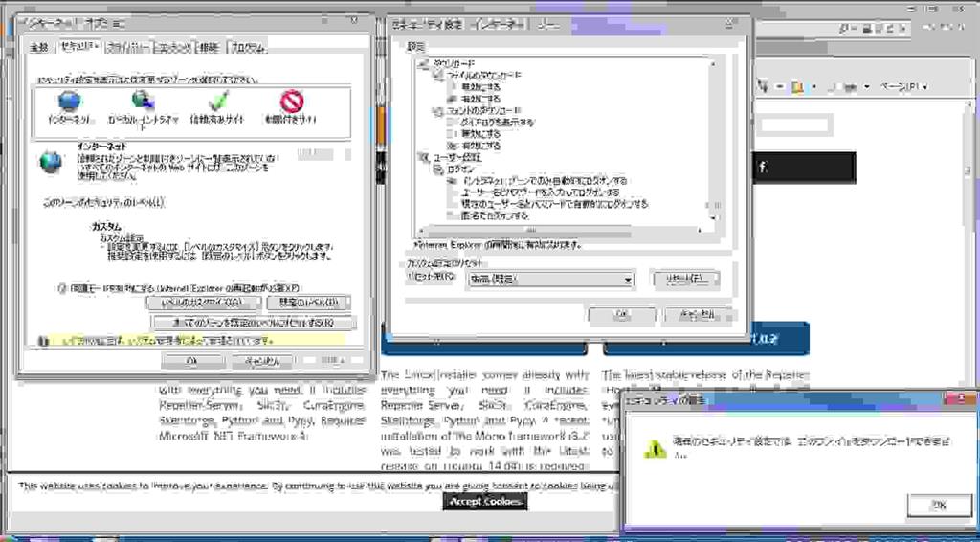The width and height of the screenshot is (980, 542).
Task: Click the vertical scrollbar in settings list
Action: [712, 141]
